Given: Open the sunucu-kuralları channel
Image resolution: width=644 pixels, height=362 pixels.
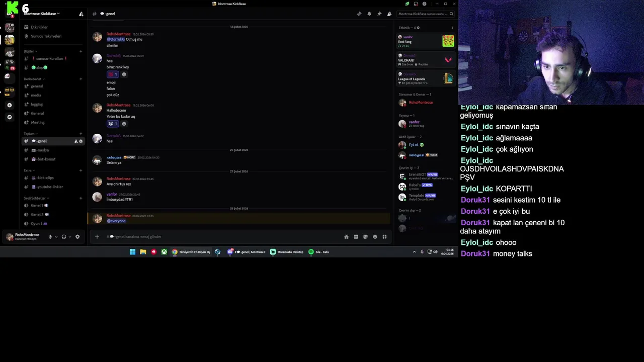Looking at the screenshot, I should [53, 59].
